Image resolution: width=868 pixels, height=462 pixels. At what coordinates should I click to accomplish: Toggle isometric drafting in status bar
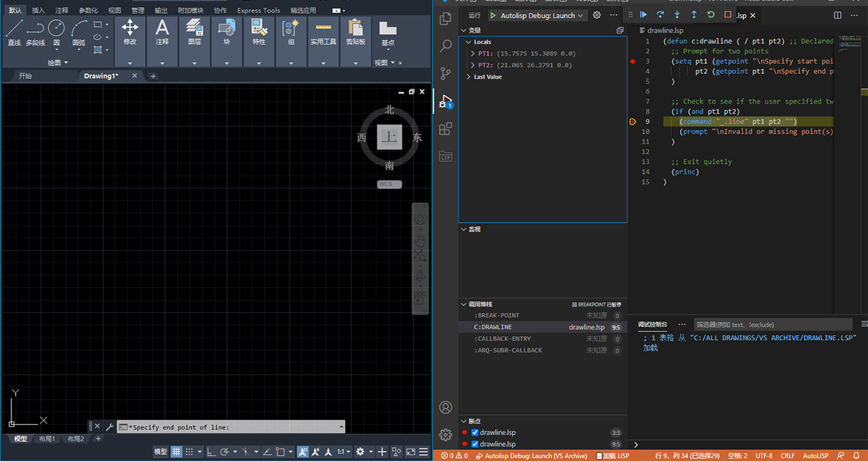245,451
